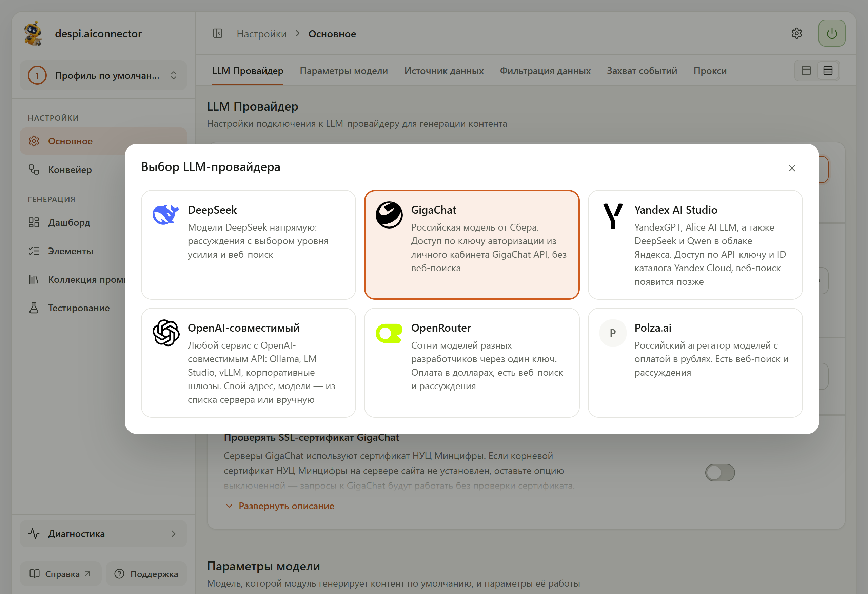
Task: Click the GigaChat logo icon
Action: [389, 215]
